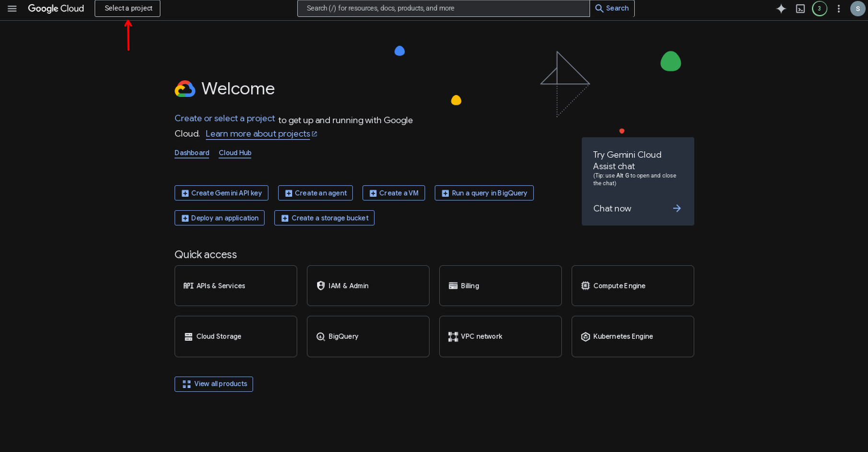Click the magnifier icon in Search button
868x452 pixels.
(x=599, y=8)
